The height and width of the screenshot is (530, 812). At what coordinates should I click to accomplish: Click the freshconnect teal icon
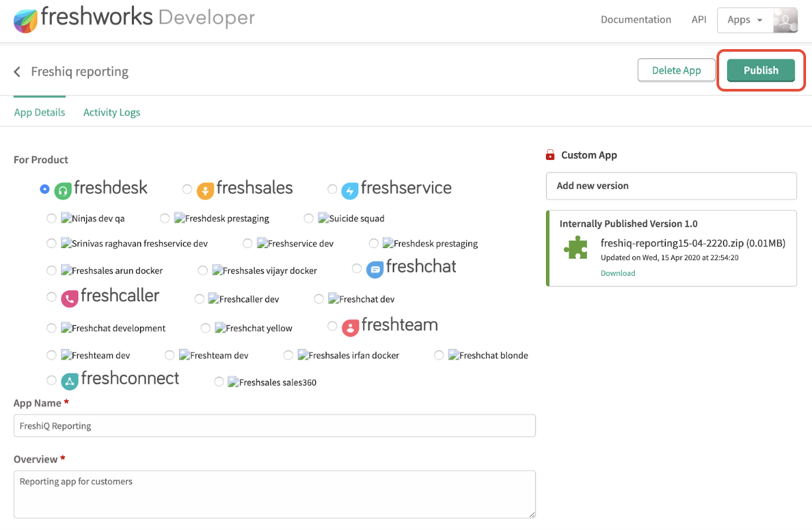pos(70,381)
